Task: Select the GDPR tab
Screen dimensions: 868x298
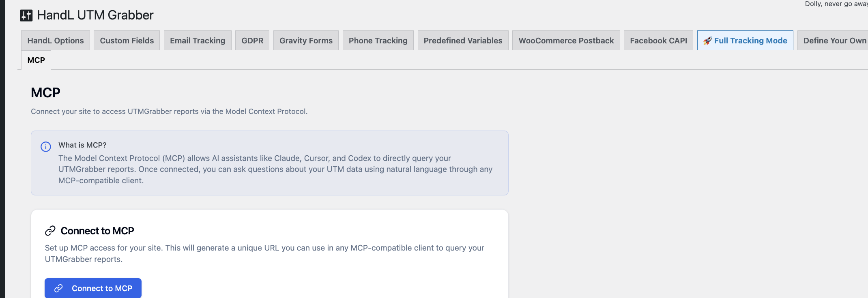Action: click(252, 41)
